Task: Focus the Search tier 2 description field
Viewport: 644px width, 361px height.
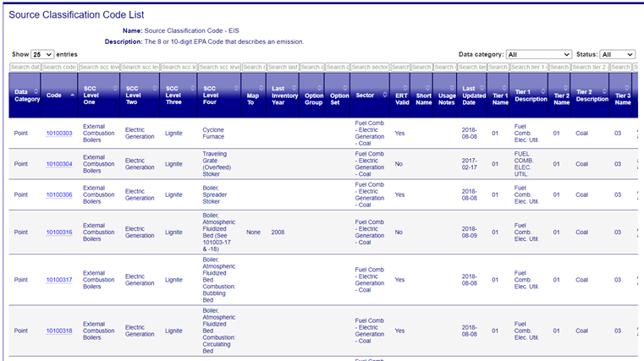Action: (x=590, y=67)
